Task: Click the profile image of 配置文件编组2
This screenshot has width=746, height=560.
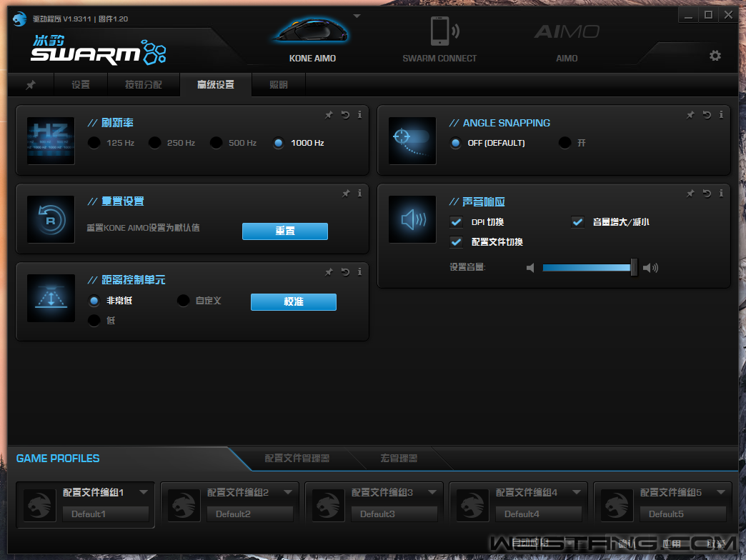Action: coord(184,505)
